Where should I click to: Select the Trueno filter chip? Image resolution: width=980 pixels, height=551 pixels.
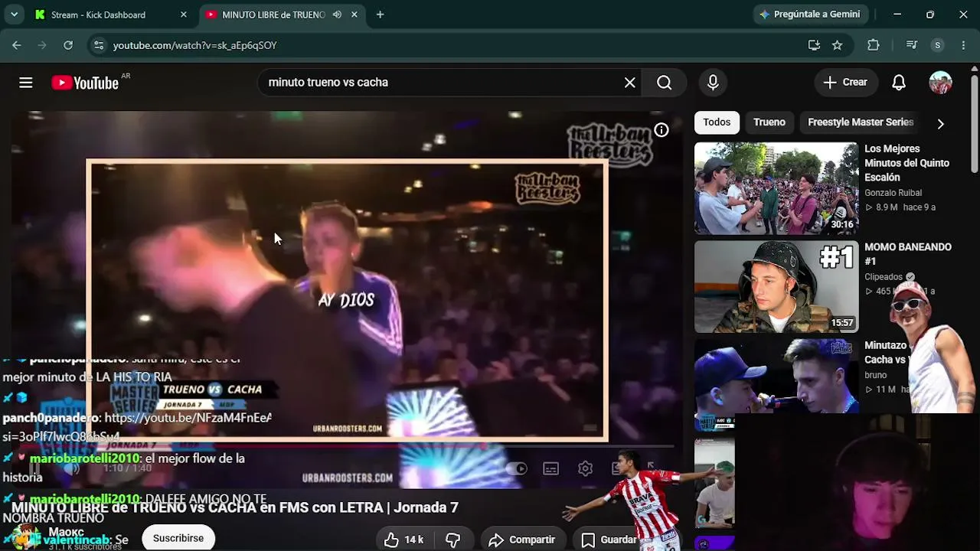769,122
